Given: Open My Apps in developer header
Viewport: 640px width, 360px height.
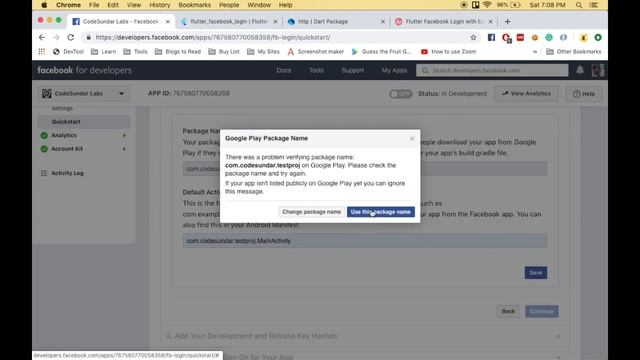Looking at the screenshot, I should point(394,70).
